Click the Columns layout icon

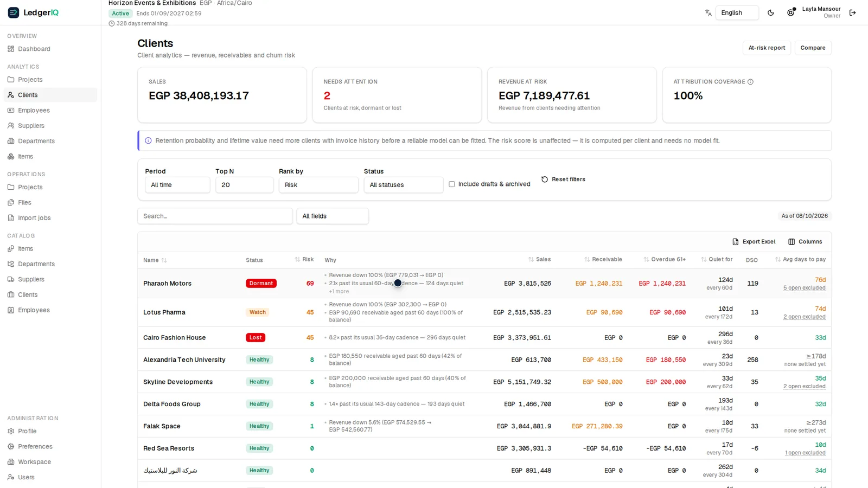[792, 242]
